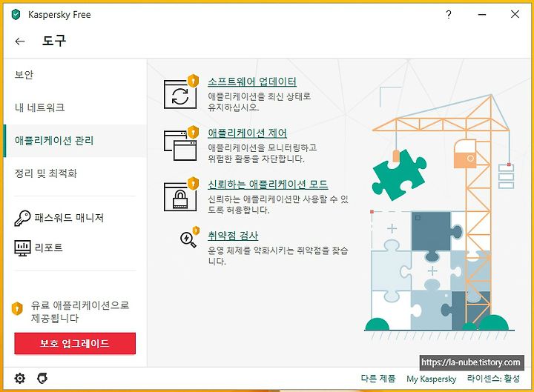Open the 신뢰하는 애플리케이션 모드 link

point(268,184)
